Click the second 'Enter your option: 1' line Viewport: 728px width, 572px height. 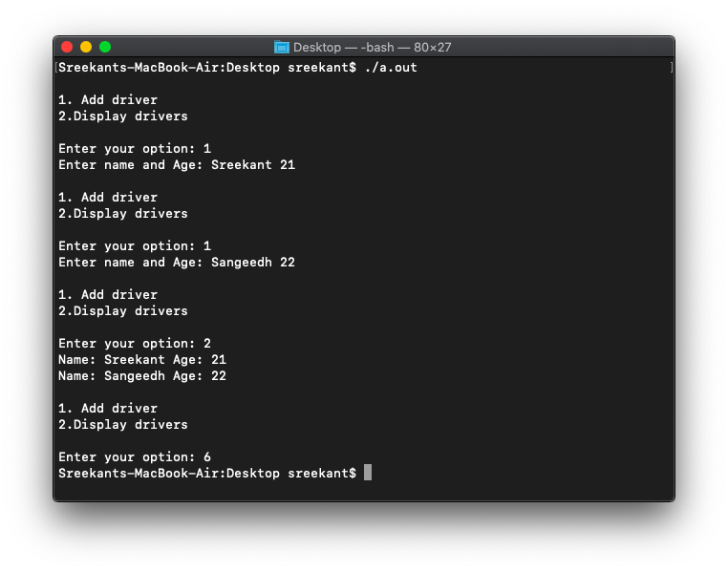135,245
